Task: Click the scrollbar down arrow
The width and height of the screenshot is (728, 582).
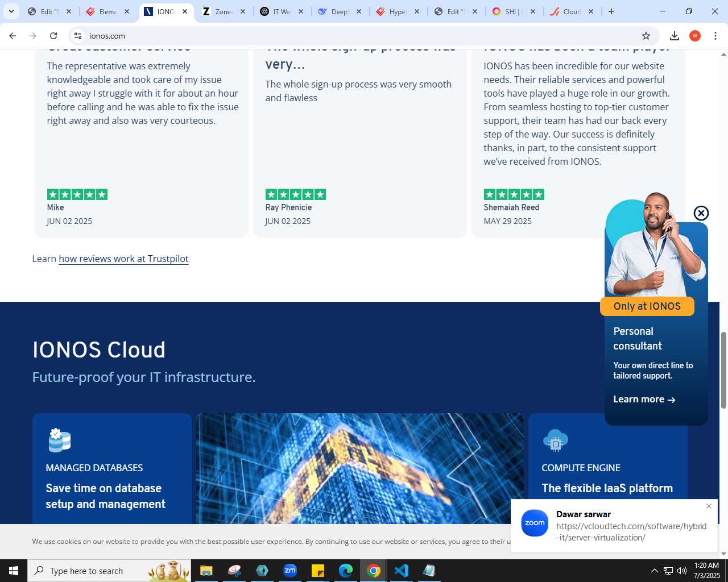Action: (723, 554)
